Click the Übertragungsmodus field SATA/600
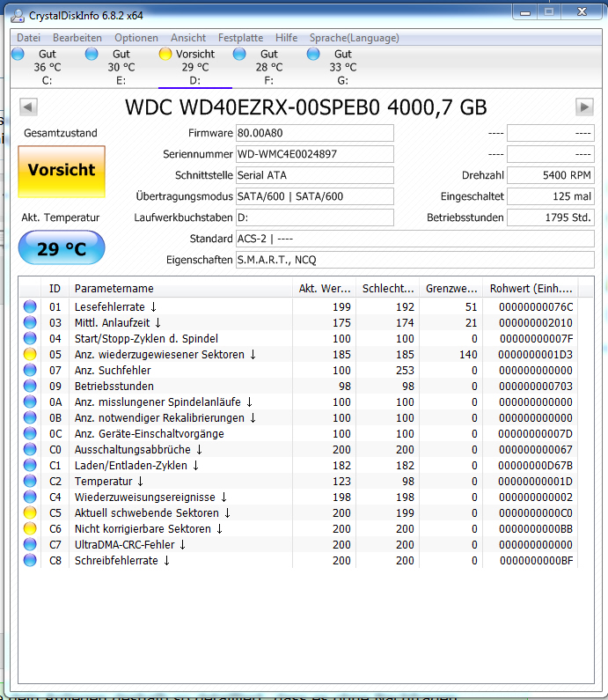This screenshot has width=608, height=700. point(314,196)
